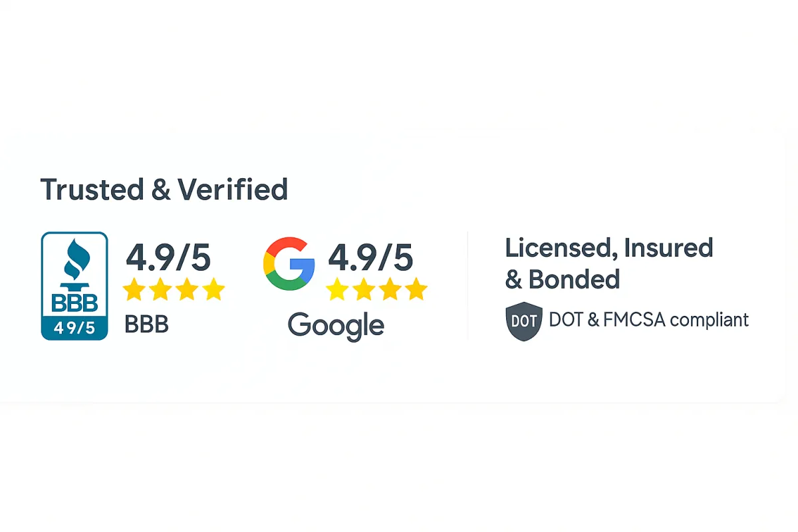Click Licensed, Insured & Bonded text

[608, 263]
